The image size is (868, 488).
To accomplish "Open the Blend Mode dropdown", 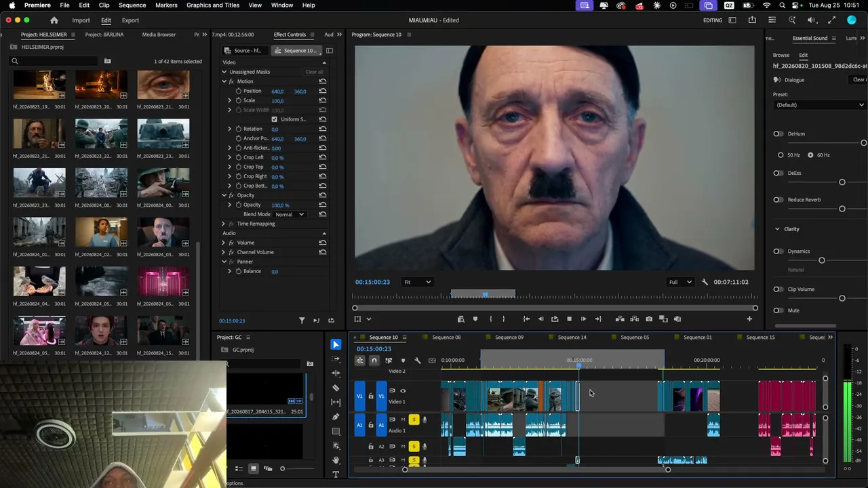I will [290, 214].
